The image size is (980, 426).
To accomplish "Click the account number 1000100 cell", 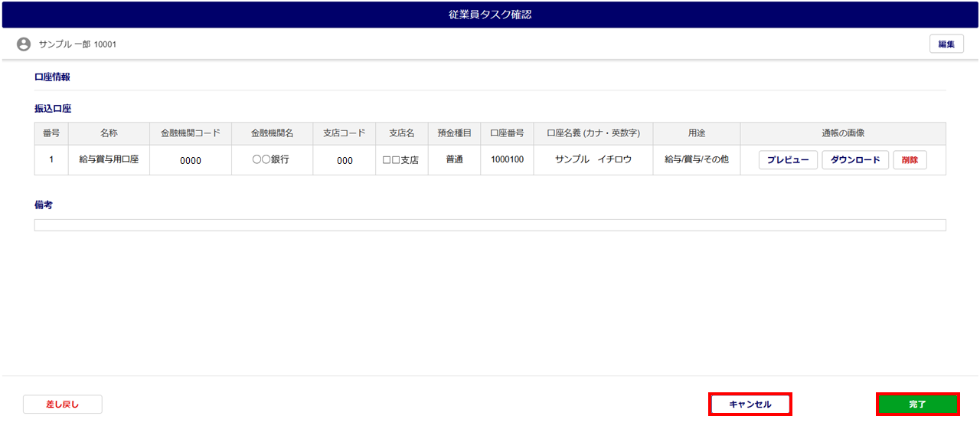I will pyautogui.click(x=507, y=160).
